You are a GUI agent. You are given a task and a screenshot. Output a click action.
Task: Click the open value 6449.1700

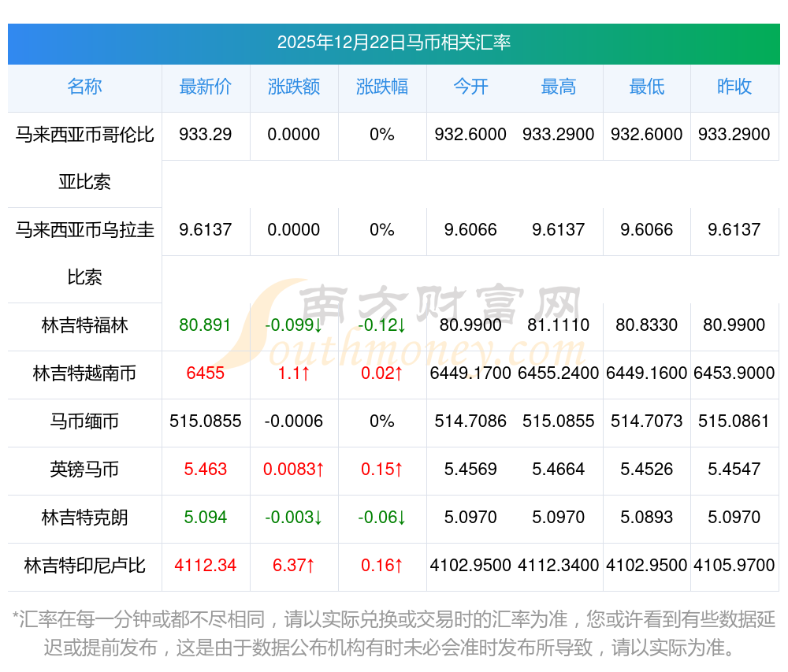470,373
